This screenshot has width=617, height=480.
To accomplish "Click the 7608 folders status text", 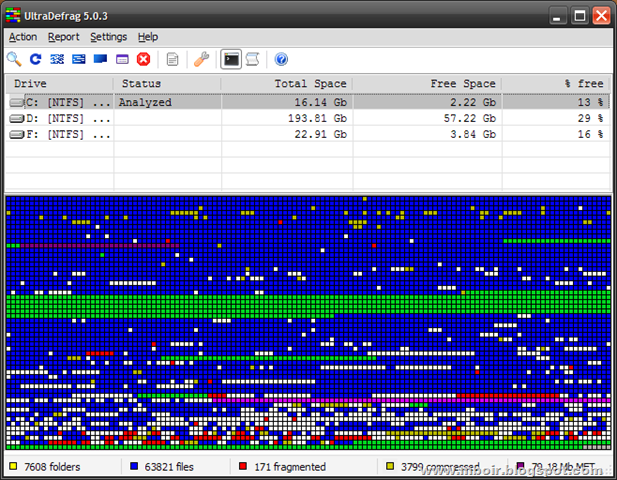I will click(x=52, y=467).
